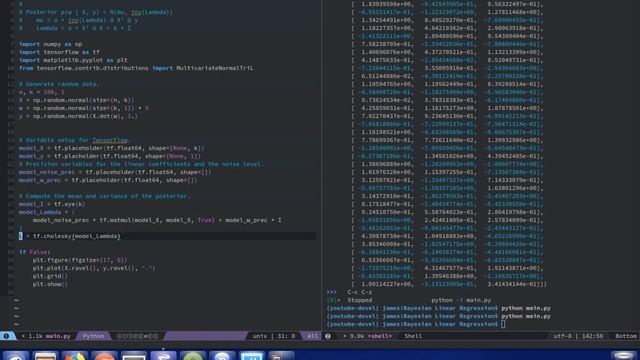The width and height of the screenshot is (640, 360).
Task: Click the 'All' buffer position indicator
Action: [x=312, y=336]
